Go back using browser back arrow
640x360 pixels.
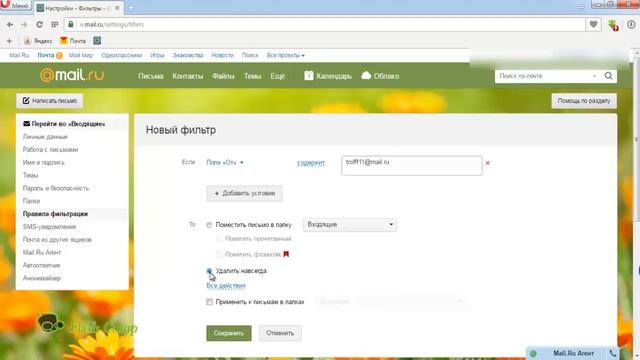point(10,24)
